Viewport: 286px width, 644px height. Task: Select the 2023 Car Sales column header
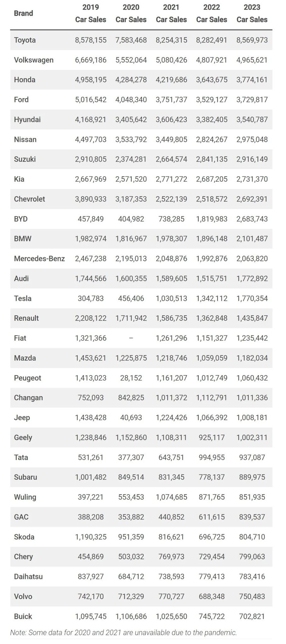pyautogui.click(x=252, y=14)
